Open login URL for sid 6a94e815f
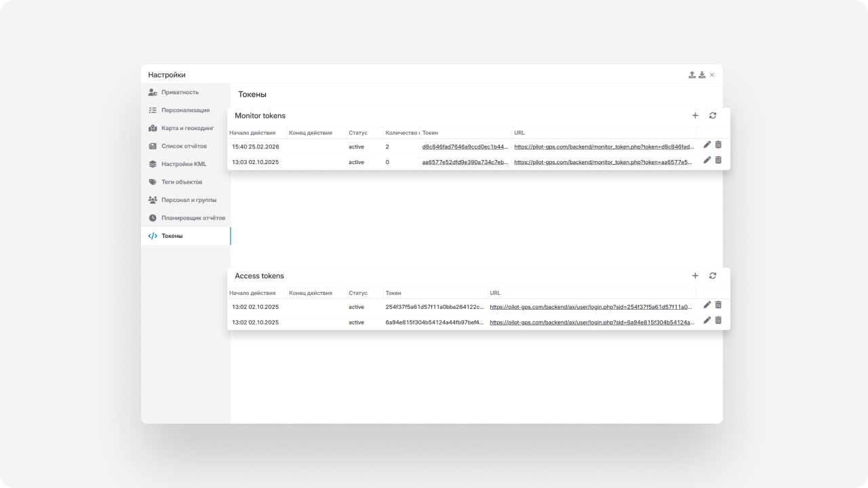The width and height of the screenshot is (868, 488). [x=591, y=323]
